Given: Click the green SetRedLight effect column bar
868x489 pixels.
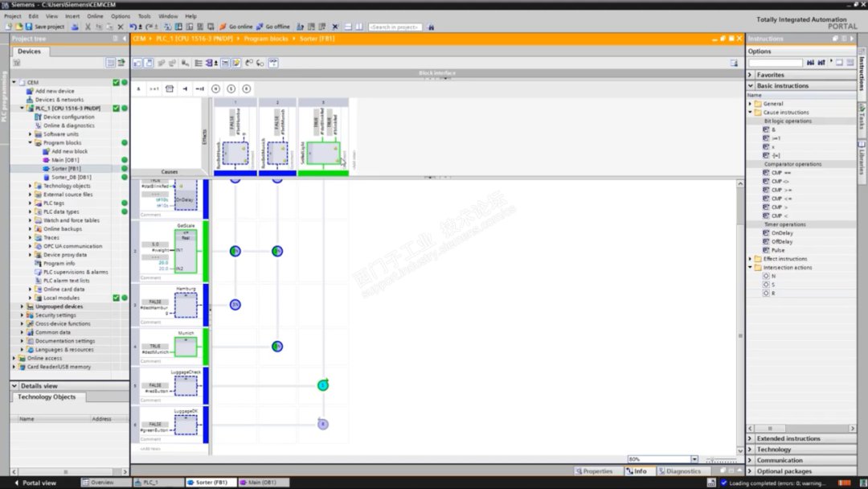Looking at the screenshot, I should tap(322, 172).
